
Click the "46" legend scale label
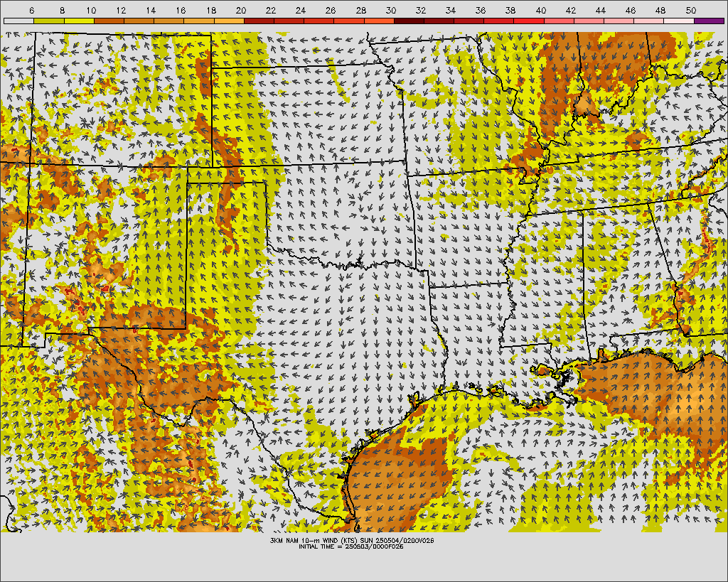coord(631,10)
